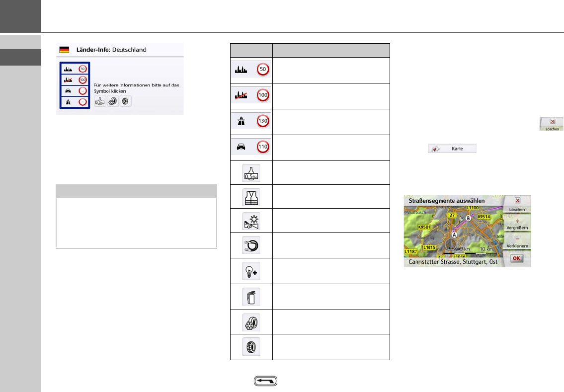Click the 'Länder-Info: Deutschland' heading

click(111, 50)
